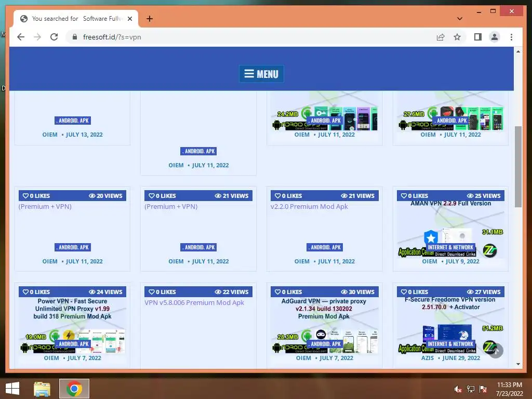532x399 pixels.
Task: Bookmark this page with the star icon
Action: [457, 37]
